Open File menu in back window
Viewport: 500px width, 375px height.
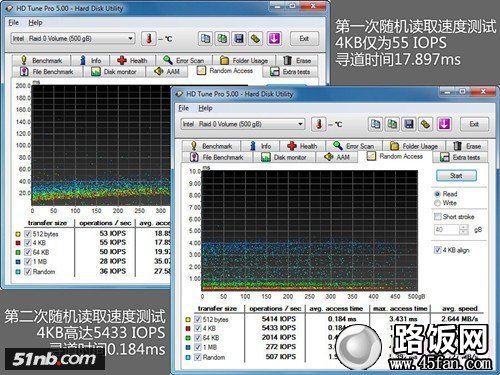click(x=14, y=22)
